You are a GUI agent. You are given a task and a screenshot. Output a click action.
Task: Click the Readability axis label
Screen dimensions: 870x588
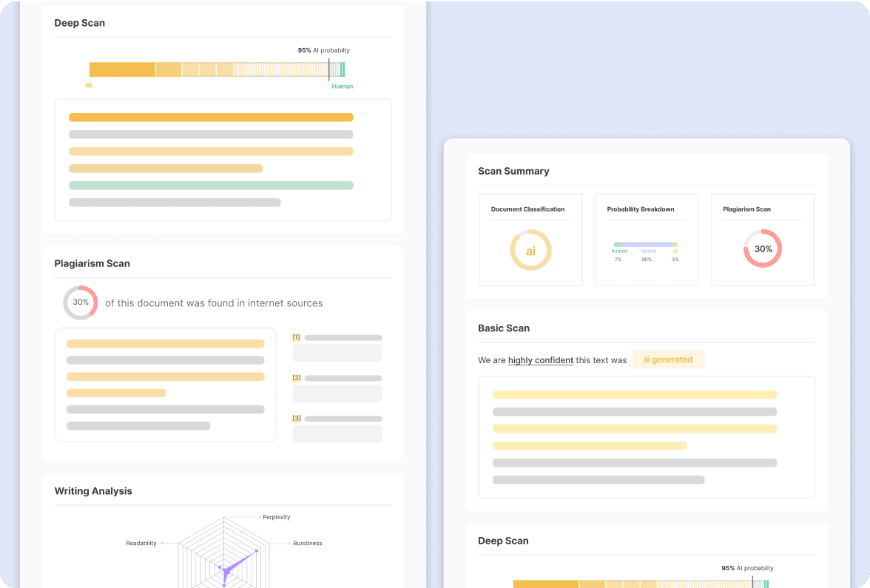tap(141, 543)
